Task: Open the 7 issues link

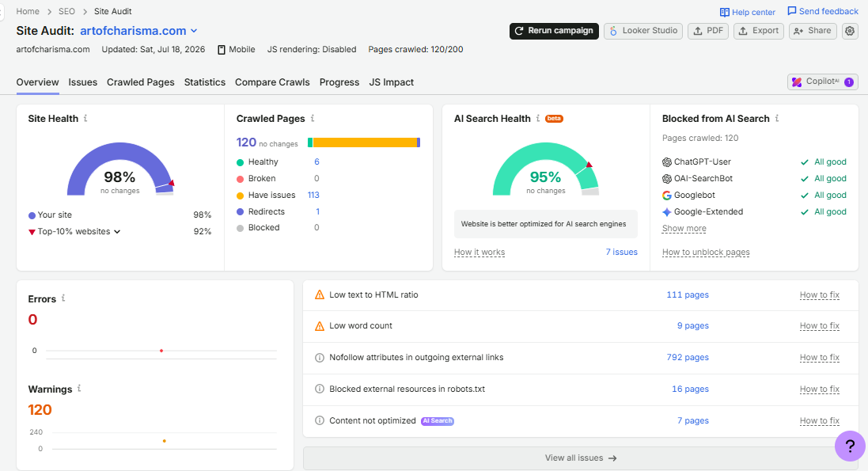Action: tap(621, 252)
